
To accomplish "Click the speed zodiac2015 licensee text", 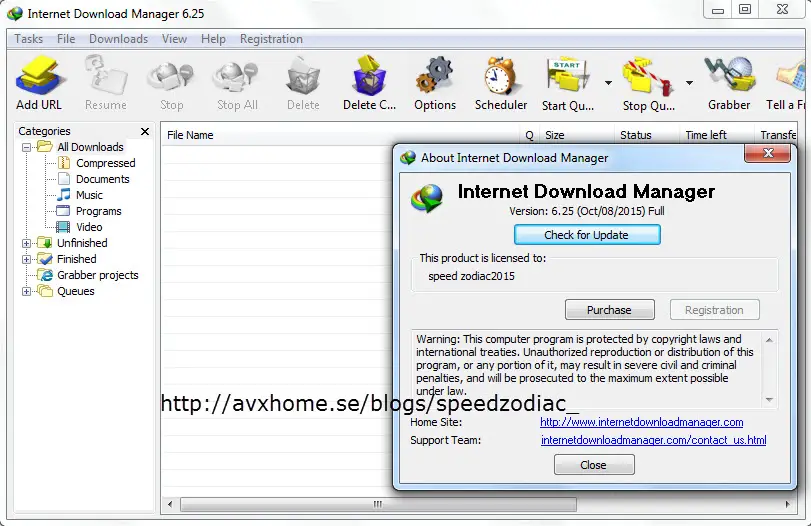I will tap(472, 276).
